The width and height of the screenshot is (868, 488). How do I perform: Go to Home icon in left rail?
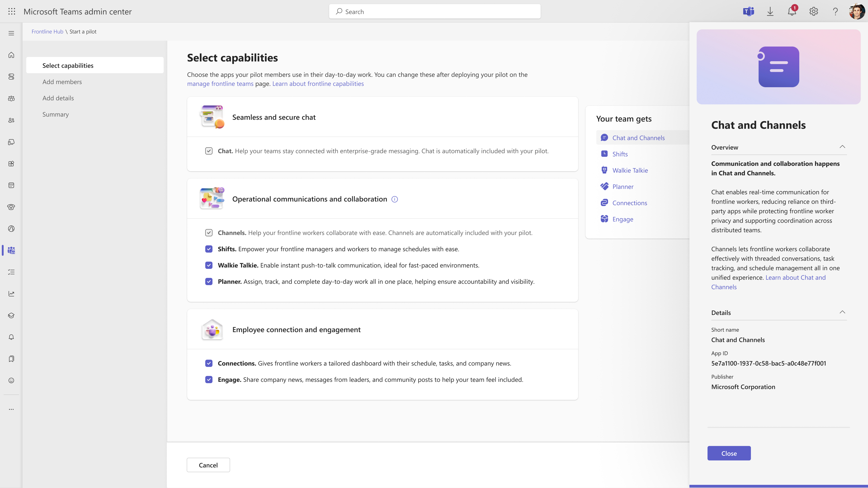[x=12, y=55]
